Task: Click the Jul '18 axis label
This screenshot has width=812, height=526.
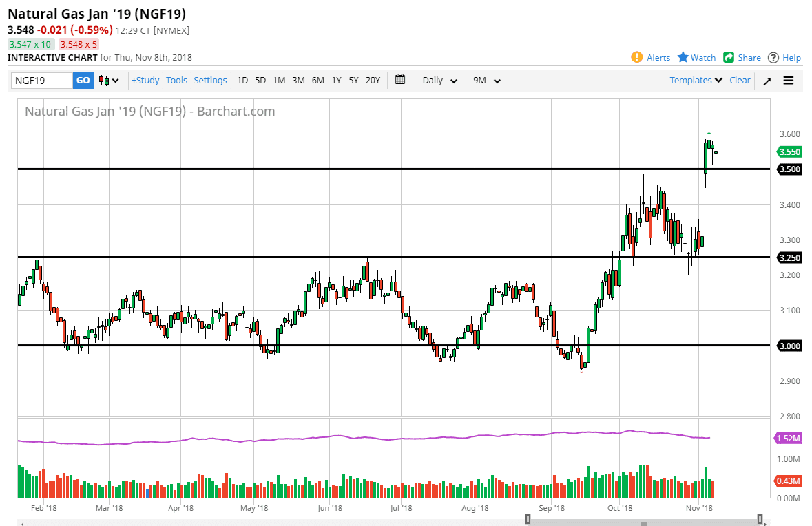Action: coord(401,508)
